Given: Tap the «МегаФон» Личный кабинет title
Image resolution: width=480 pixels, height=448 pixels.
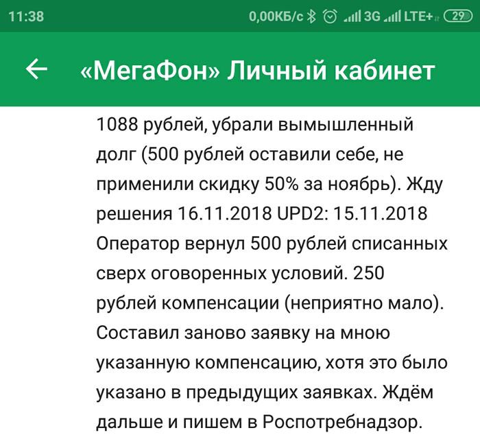Looking at the screenshot, I should pyautogui.click(x=257, y=69).
